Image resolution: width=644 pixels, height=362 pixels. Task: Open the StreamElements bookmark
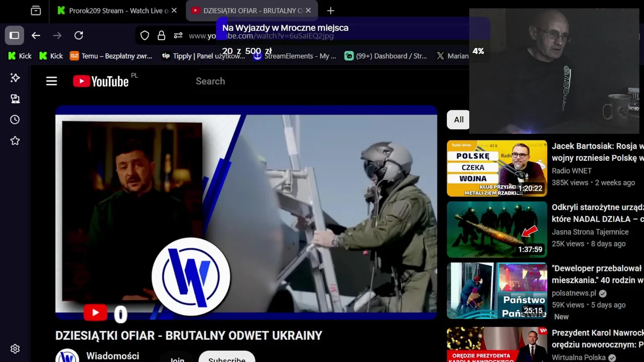(294, 56)
